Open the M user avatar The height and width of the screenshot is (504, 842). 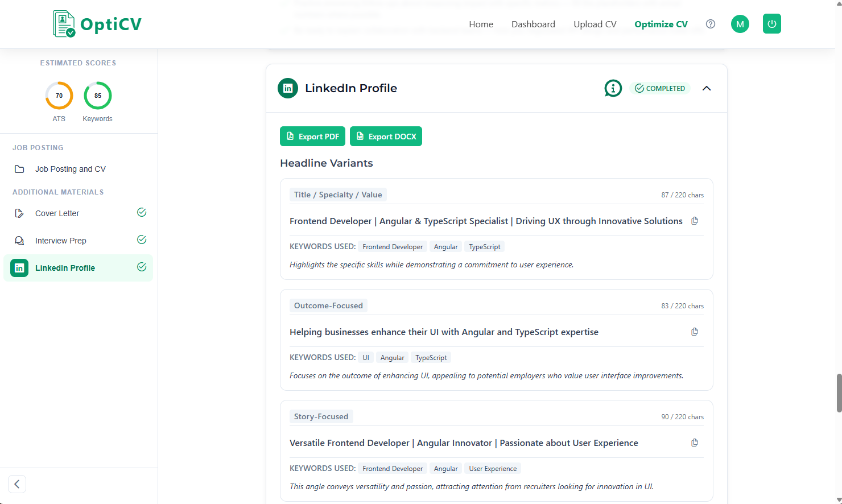pyautogui.click(x=740, y=24)
